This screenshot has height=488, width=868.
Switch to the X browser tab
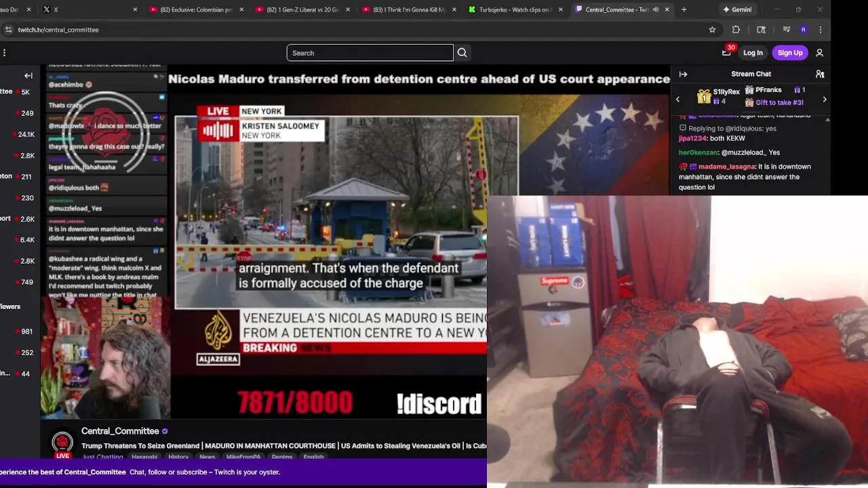tap(88, 9)
